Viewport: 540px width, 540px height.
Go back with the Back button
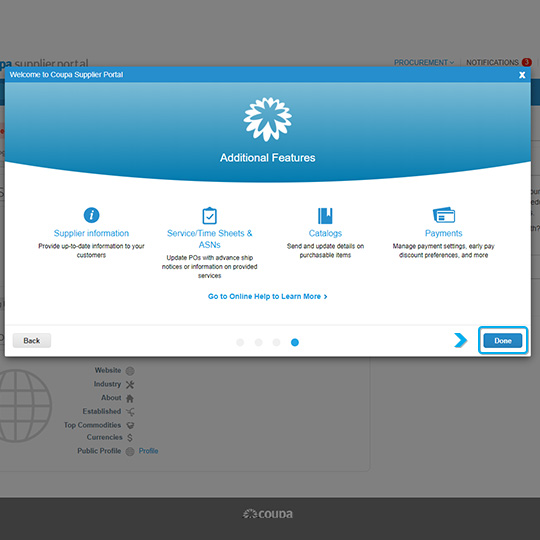coord(32,341)
